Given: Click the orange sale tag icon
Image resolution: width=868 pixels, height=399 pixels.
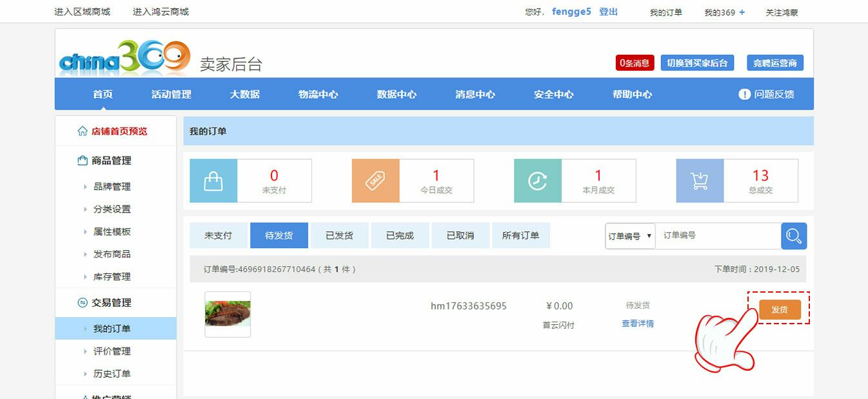Looking at the screenshot, I should (375, 181).
